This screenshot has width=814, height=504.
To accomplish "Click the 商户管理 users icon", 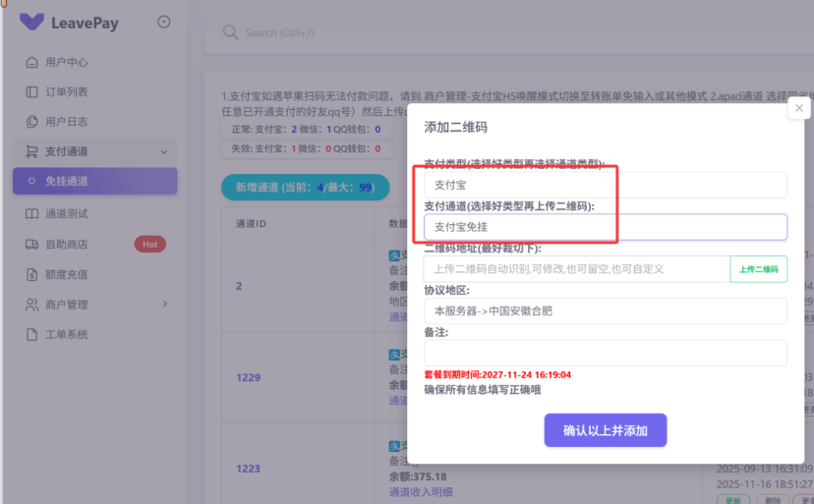I will (x=32, y=305).
